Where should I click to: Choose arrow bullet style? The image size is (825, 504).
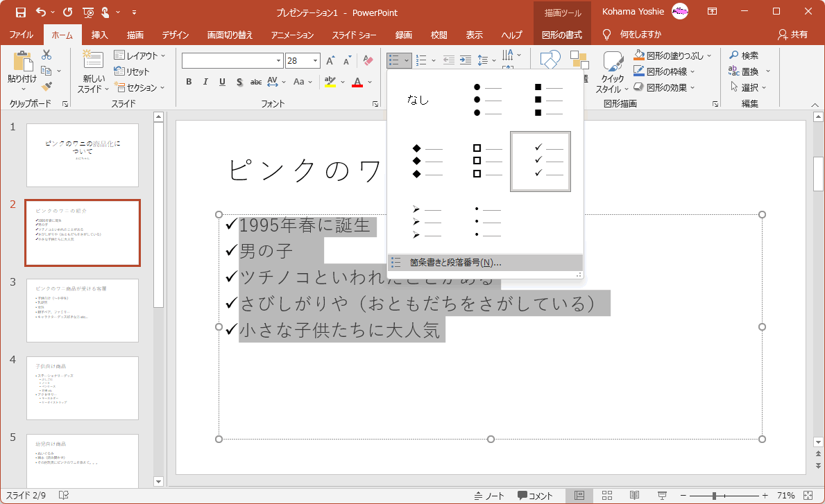pyautogui.click(x=427, y=223)
